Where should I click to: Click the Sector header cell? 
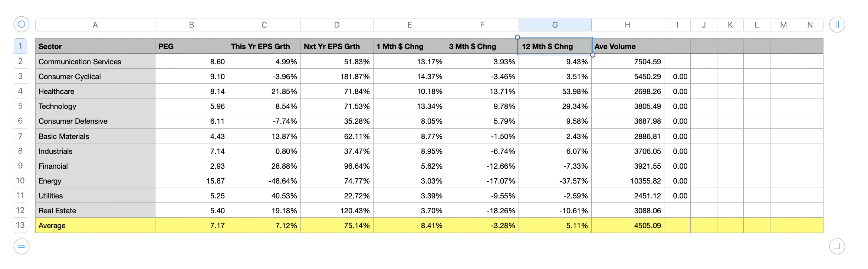(95, 46)
